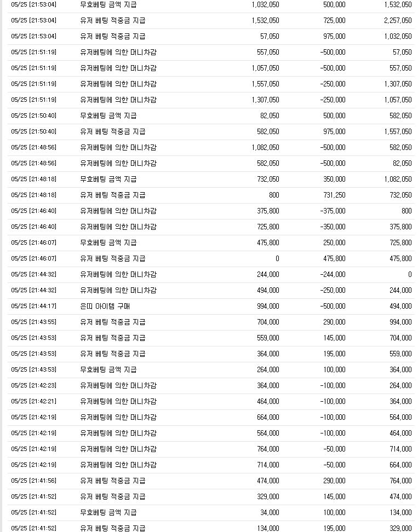The height and width of the screenshot is (532, 418).
Task: Click the 21:48:56 row ending at balance 82,050
Action: coord(211,163)
